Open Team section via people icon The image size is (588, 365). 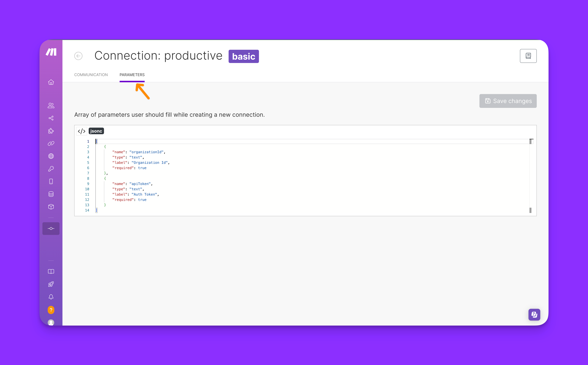pyautogui.click(x=51, y=106)
